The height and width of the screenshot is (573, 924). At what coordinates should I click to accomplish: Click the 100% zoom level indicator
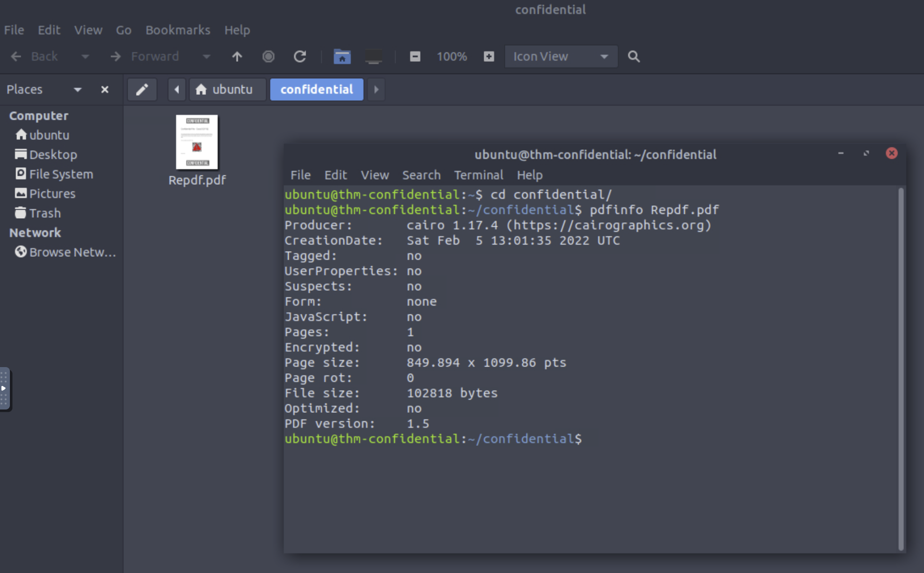(x=452, y=57)
